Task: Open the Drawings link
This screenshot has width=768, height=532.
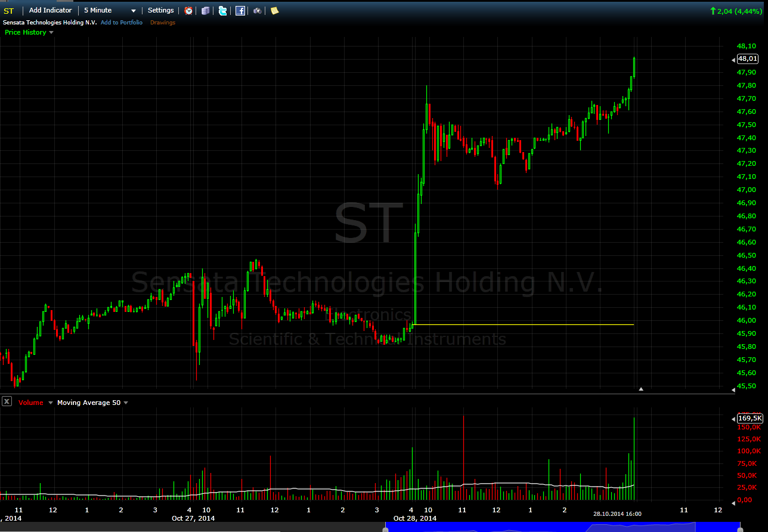Action: 163,23
